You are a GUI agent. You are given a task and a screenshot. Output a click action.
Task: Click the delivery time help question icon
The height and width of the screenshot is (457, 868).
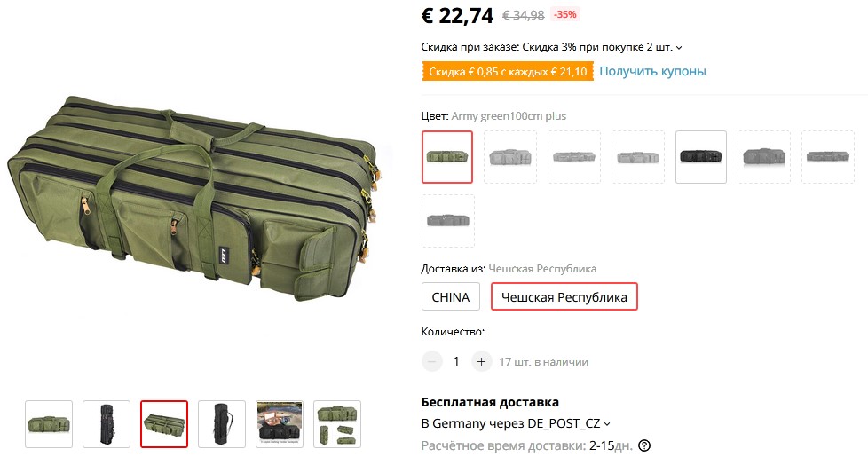pyautogui.click(x=644, y=445)
